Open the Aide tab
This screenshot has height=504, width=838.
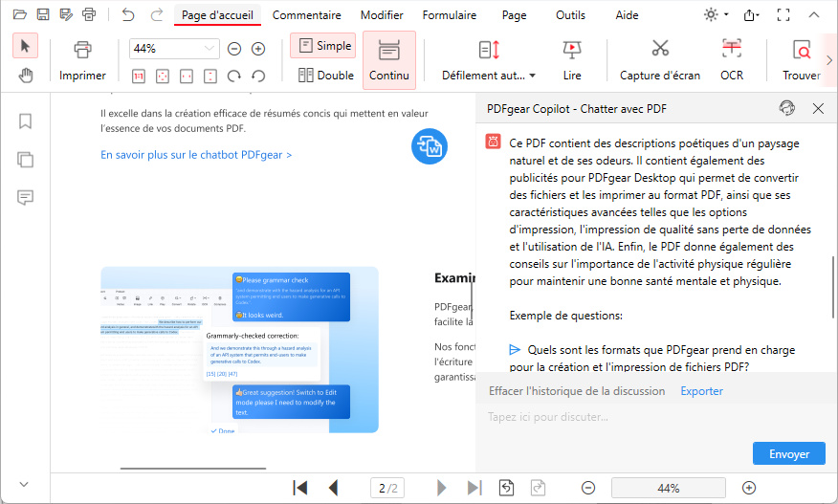click(627, 15)
